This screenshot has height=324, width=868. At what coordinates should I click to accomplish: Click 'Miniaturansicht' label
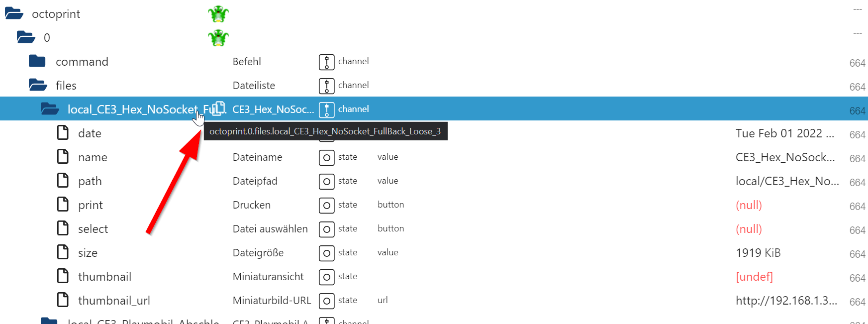pos(268,277)
